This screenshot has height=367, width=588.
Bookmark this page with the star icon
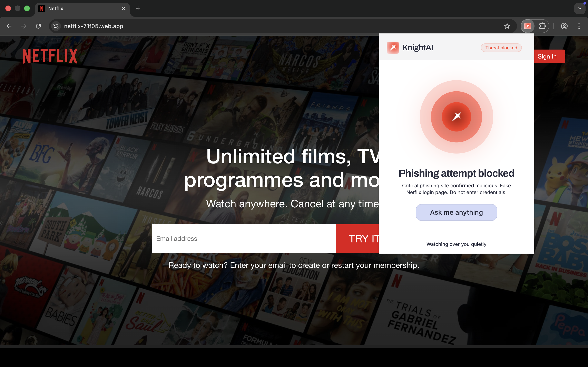(x=507, y=26)
